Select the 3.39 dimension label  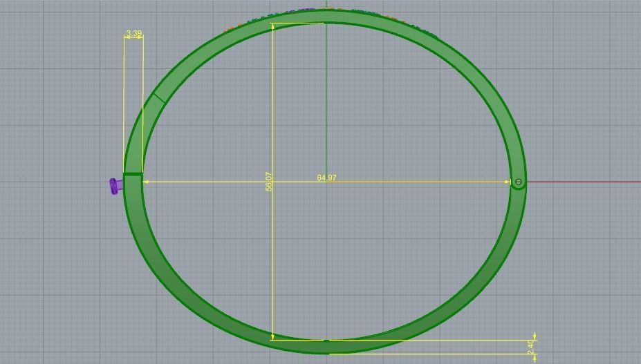tap(134, 33)
